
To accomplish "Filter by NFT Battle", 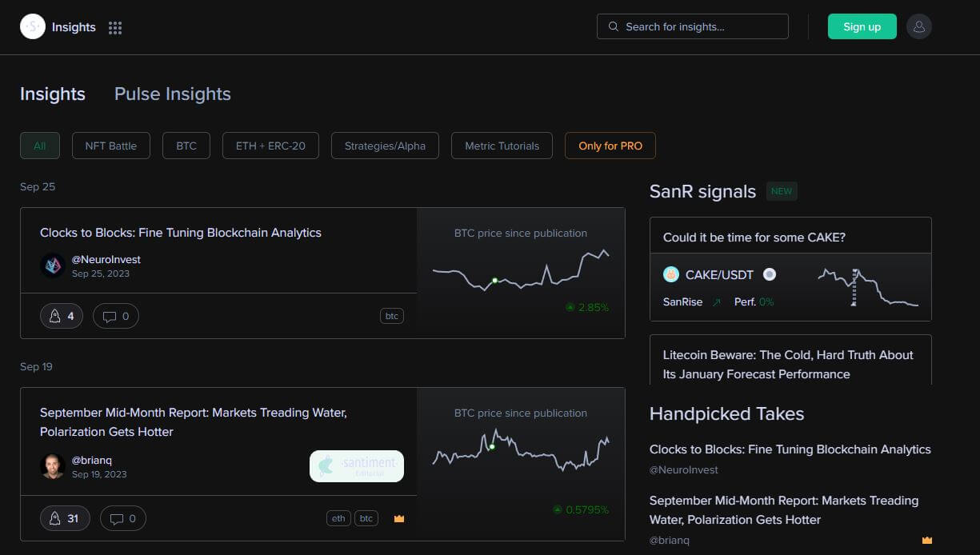I will (111, 146).
